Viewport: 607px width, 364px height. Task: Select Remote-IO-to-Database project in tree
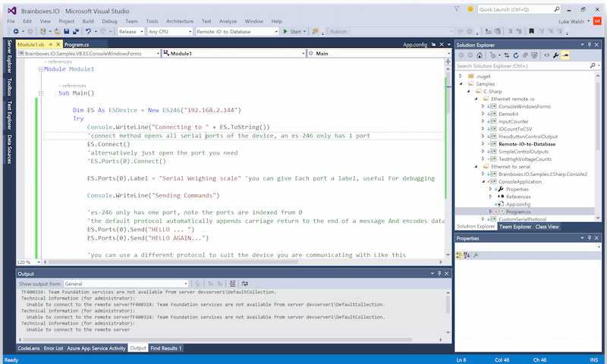[527, 144]
